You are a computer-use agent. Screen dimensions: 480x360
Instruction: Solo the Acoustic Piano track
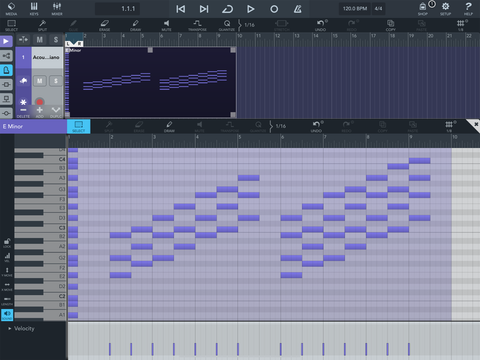tap(56, 81)
